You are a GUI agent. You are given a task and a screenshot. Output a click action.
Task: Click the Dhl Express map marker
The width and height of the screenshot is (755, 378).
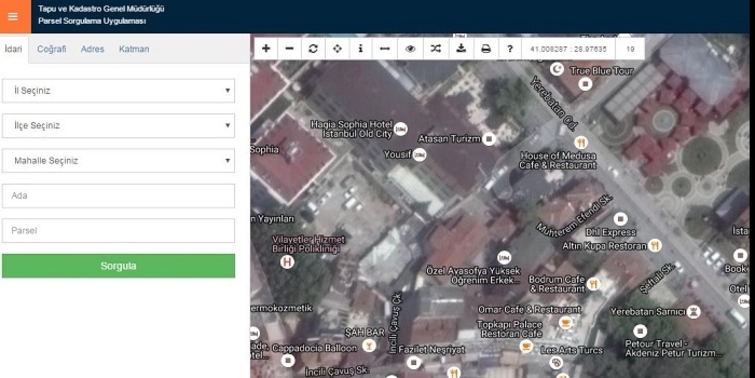point(621,219)
